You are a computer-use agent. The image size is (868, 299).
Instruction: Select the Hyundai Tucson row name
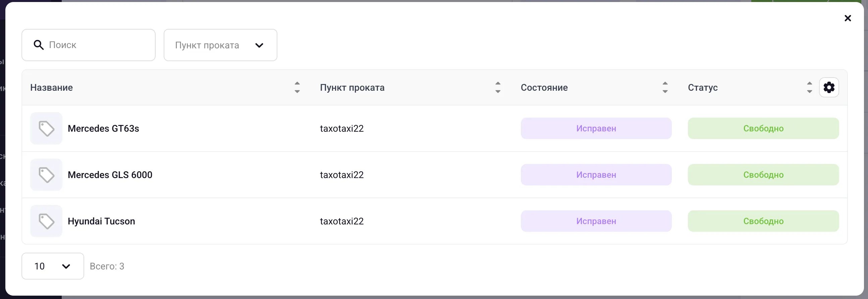[101, 221]
